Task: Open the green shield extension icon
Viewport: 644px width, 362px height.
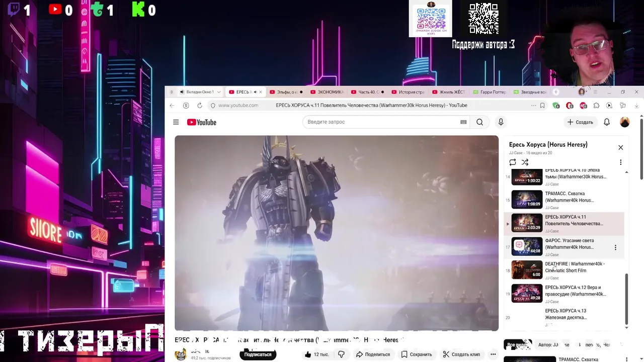Action: (556, 106)
